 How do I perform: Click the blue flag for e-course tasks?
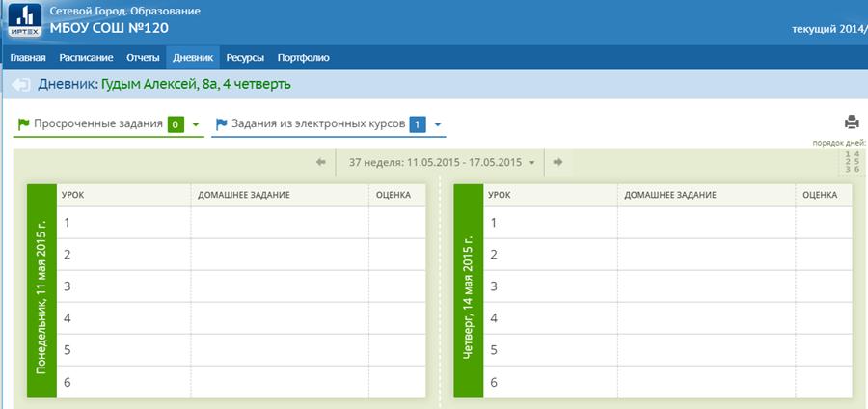pos(222,124)
